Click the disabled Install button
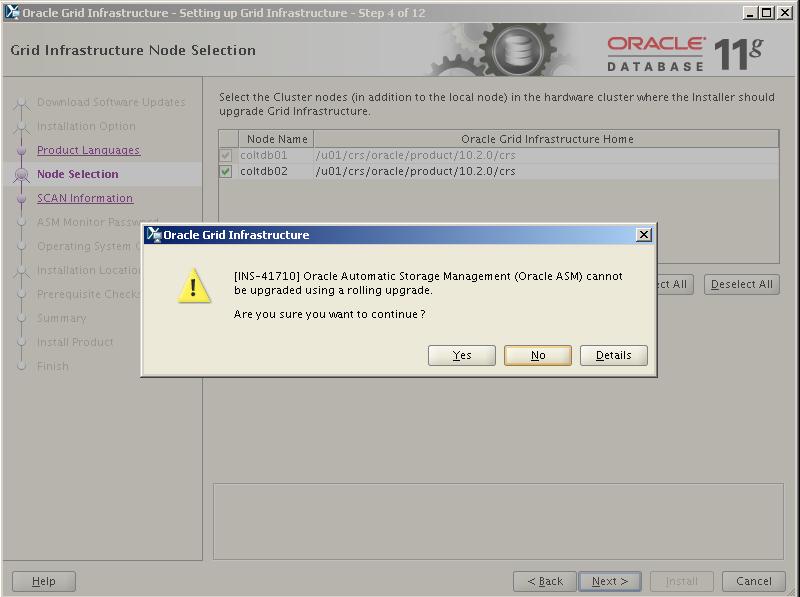The height and width of the screenshot is (597, 800). [x=681, y=581]
